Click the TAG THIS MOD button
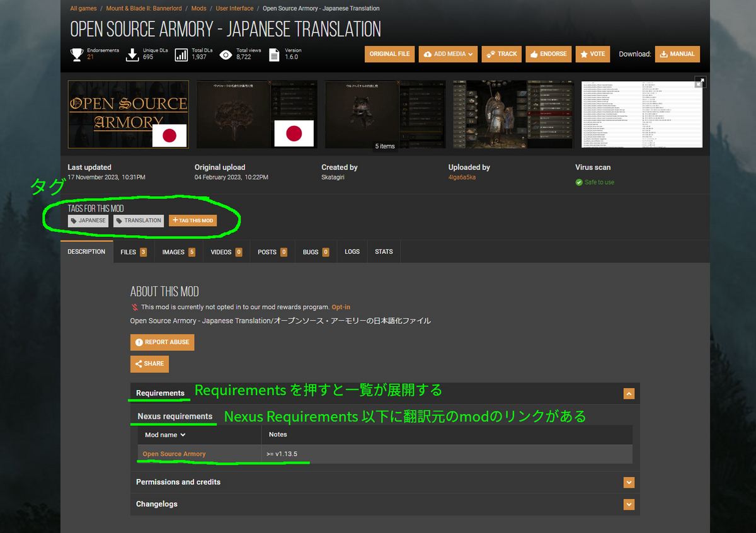Image resolution: width=756 pixels, height=533 pixels. pos(192,221)
